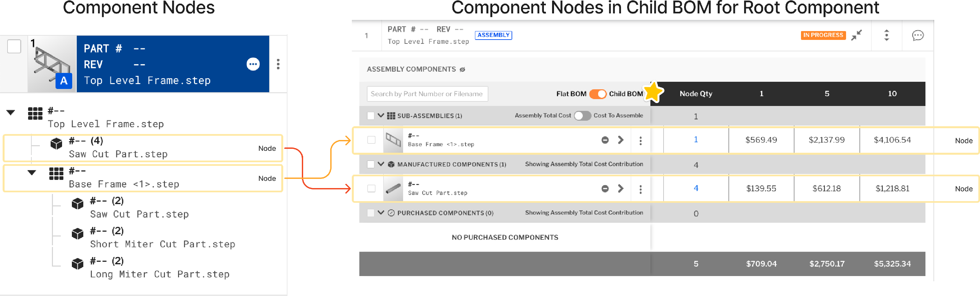
Task: Enable the Cost To Assemble toggle
Action: [582, 115]
